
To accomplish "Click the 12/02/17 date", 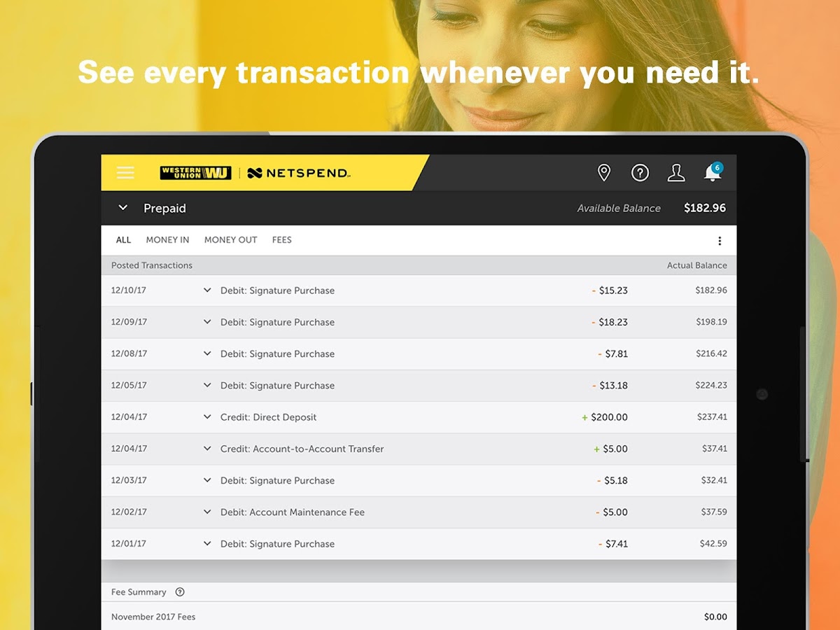I will pyautogui.click(x=129, y=512).
